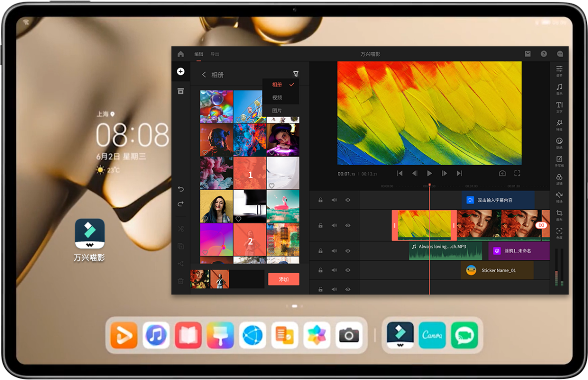This screenshot has width=588, height=380.
Task: Toggle visibility eye on subtitle track
Action: point(348,200)
